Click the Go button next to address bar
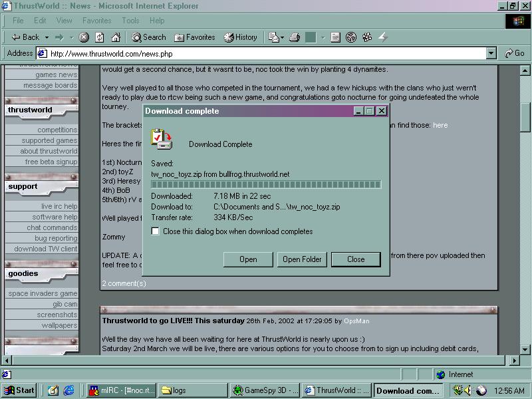This screenshot has width=532, height=399. coord(514,53)
